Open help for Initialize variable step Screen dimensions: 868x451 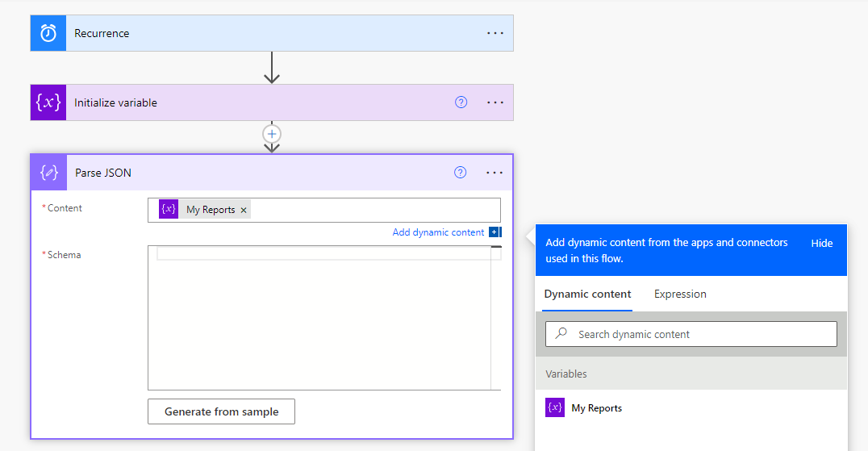point(461,102)
